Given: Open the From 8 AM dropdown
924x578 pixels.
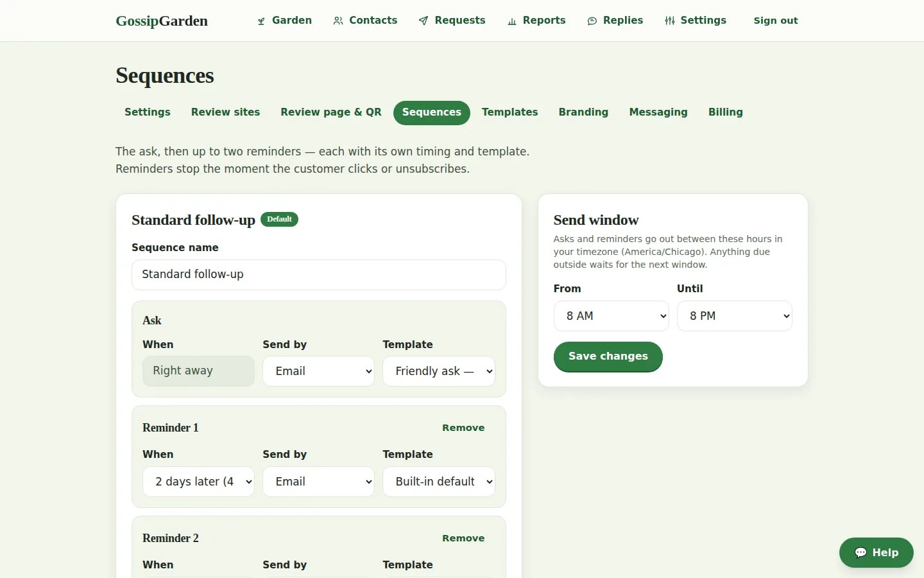Looking at the screenshot, I should pyautogui.click(x=612, y=316).
